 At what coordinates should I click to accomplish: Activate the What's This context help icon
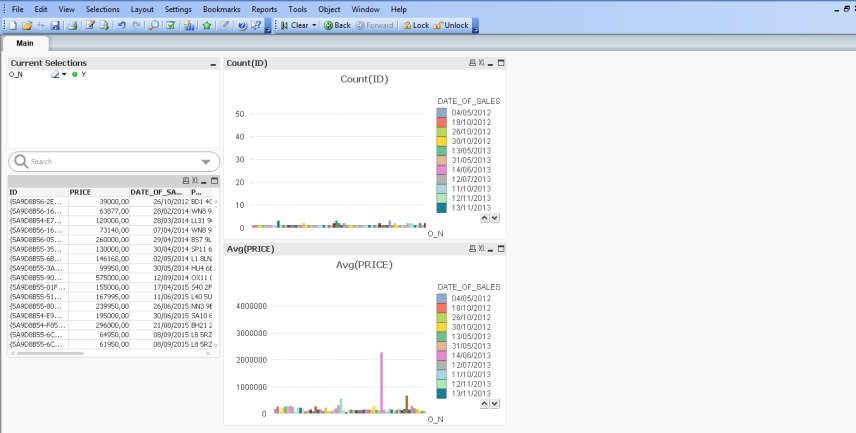256,25
